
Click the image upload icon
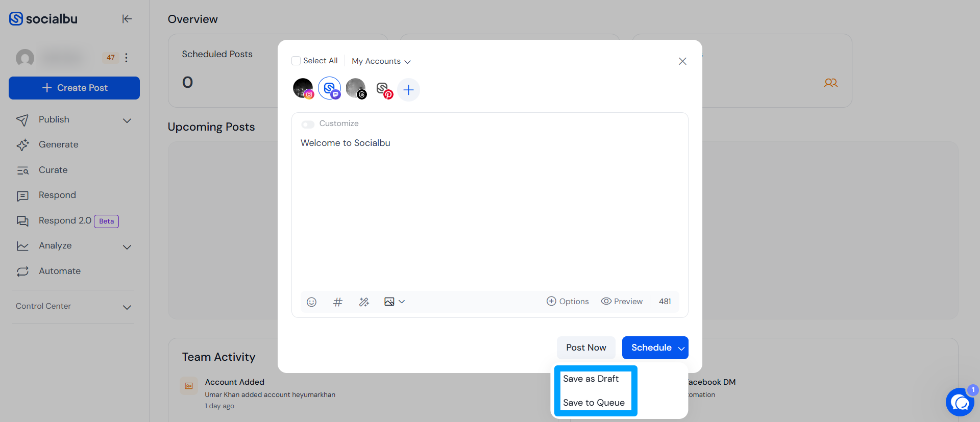(x=389, y=302)
